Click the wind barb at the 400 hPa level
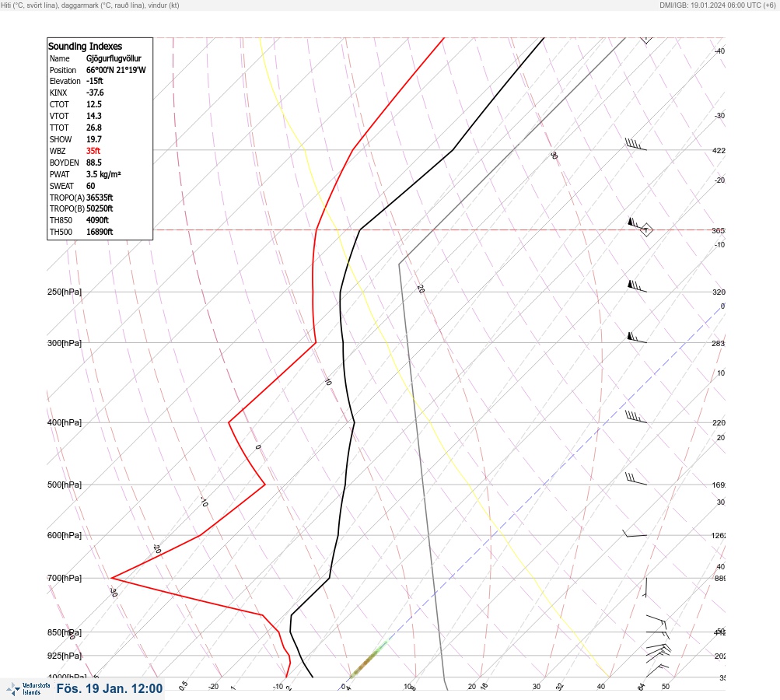The height and width of the screenshot is (700, 780). click(636, 417)
